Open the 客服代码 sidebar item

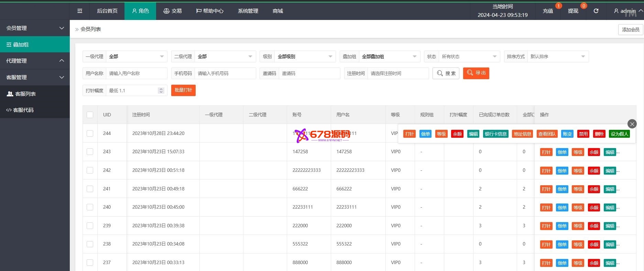[x=23, y=110]
